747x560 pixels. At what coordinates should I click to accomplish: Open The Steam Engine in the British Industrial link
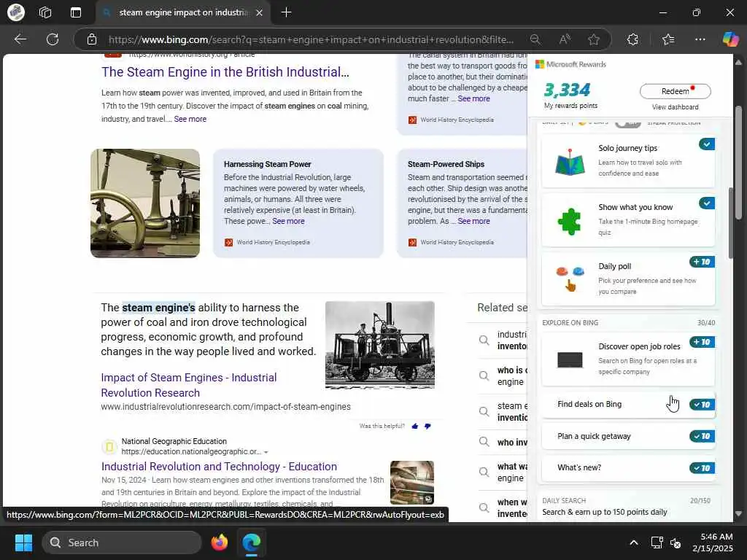click(x=225, y=72)
